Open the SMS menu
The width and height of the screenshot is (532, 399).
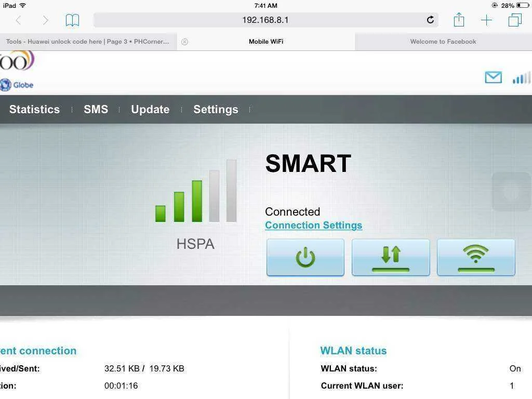(96, 109)
